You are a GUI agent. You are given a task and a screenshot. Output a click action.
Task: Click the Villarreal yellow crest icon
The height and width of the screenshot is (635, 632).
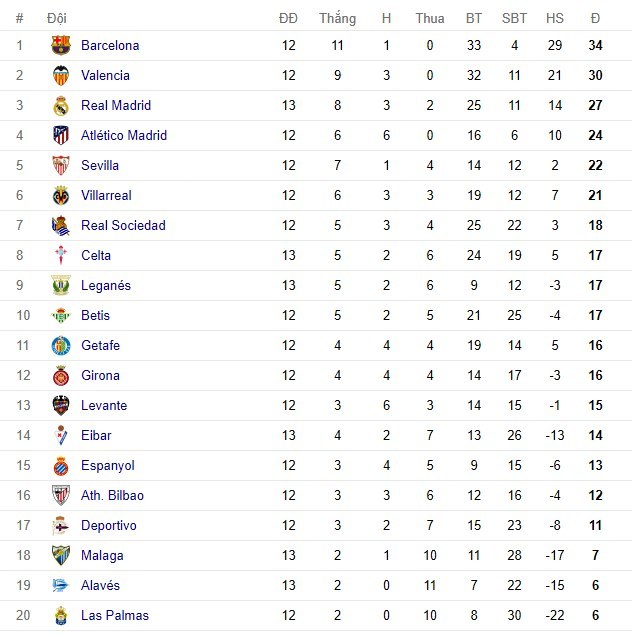coord(61,195)
